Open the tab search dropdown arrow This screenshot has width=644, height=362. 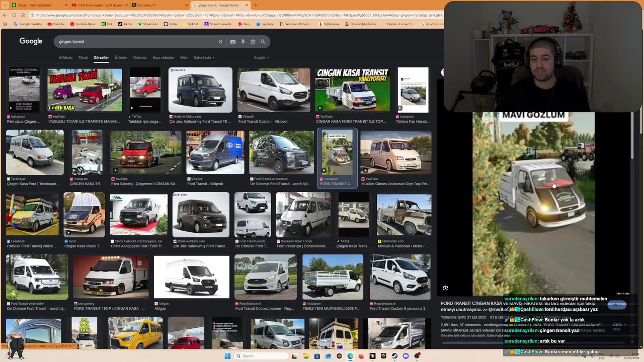[5, 5]
